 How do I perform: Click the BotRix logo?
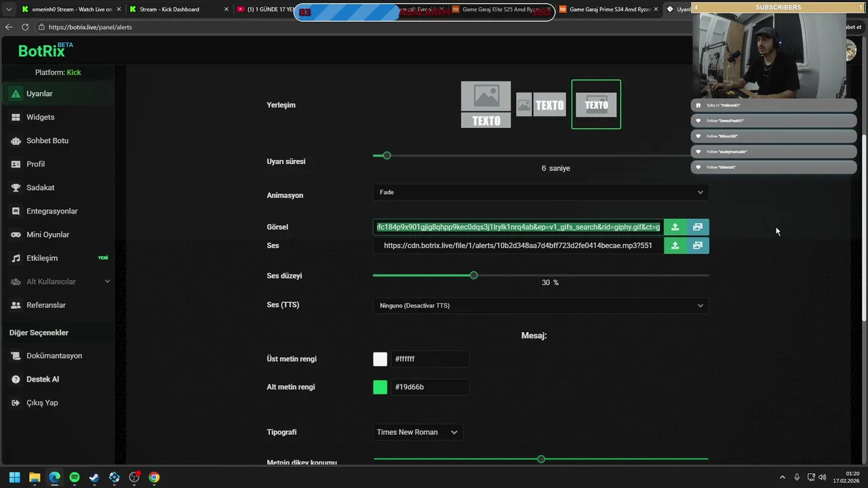click(45, 50)
